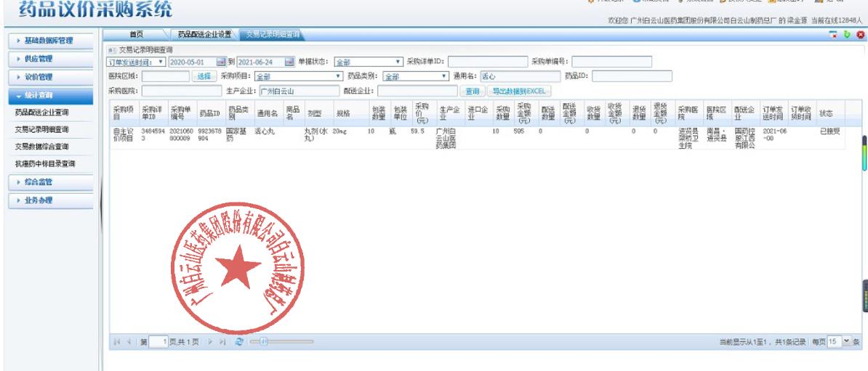Viewport: 868px width, 371px height.
Task: Click the 订单发送时间 column header
Action: [773, 113]
